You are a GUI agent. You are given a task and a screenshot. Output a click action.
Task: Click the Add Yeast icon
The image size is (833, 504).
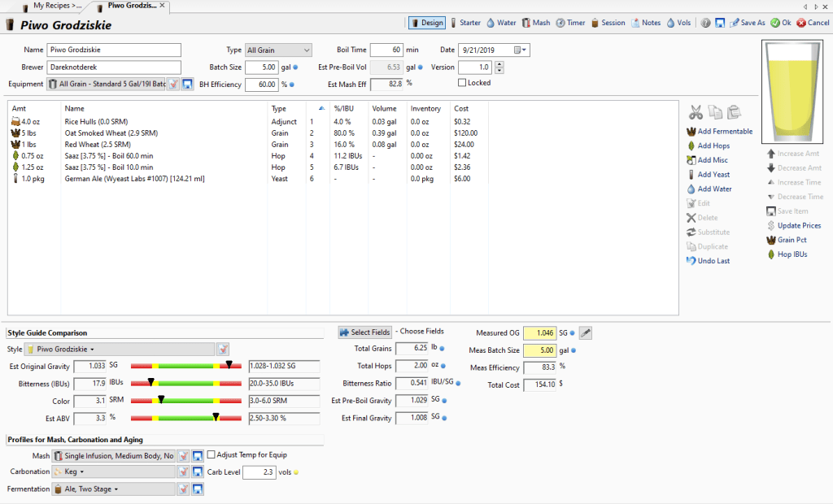coord(691,175)
